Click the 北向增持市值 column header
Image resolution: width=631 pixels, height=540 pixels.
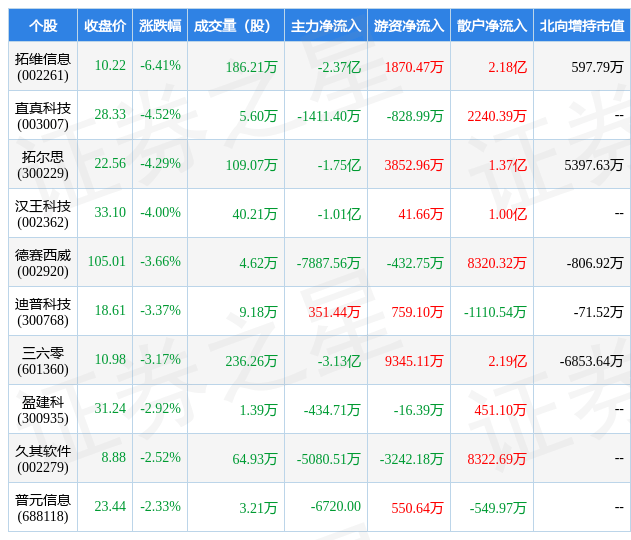point(582,26)
